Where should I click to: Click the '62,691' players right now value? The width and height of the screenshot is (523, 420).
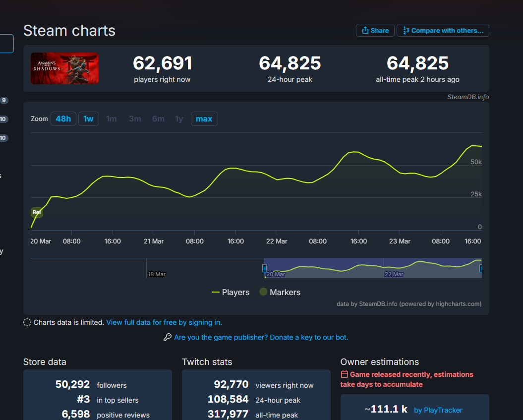(163, 63)
